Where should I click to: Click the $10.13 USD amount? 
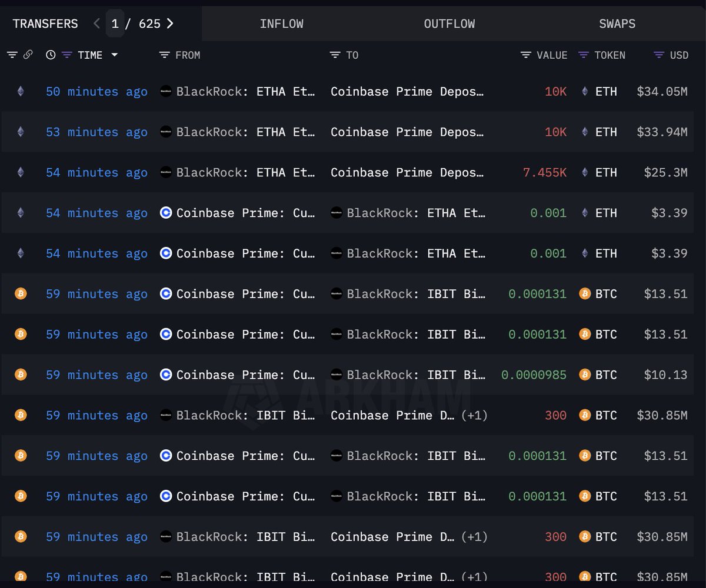666,375
